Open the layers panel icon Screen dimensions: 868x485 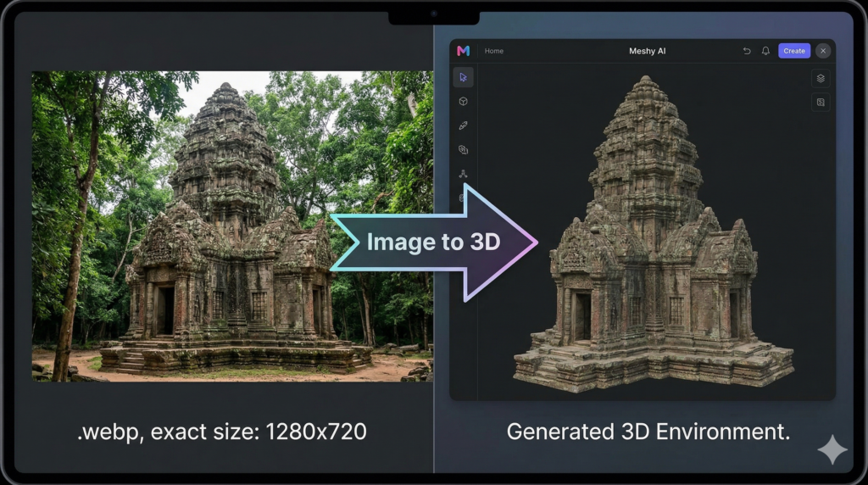(820, 78)
